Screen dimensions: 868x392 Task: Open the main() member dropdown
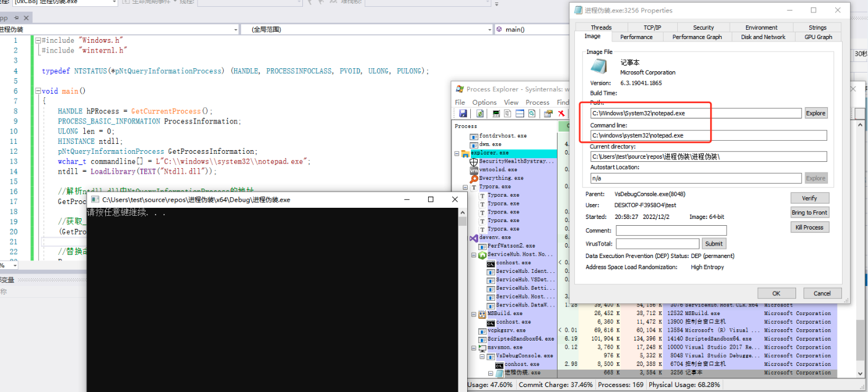point(532,29)
